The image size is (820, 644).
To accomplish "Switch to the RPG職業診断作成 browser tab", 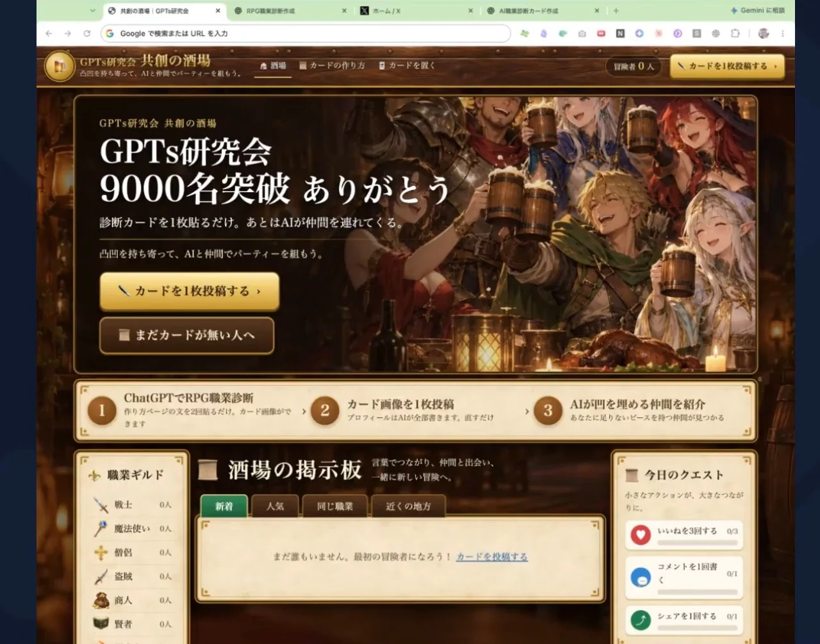I will pos(290,11).
